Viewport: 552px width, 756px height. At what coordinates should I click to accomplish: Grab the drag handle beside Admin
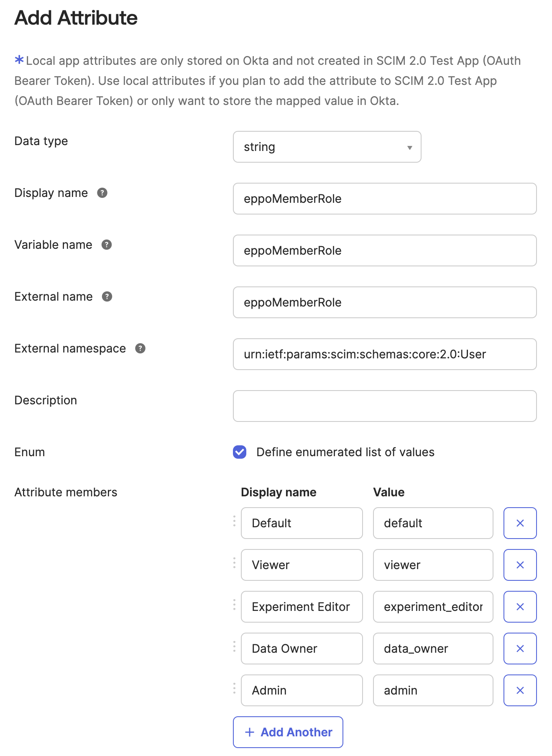[234, 688]
